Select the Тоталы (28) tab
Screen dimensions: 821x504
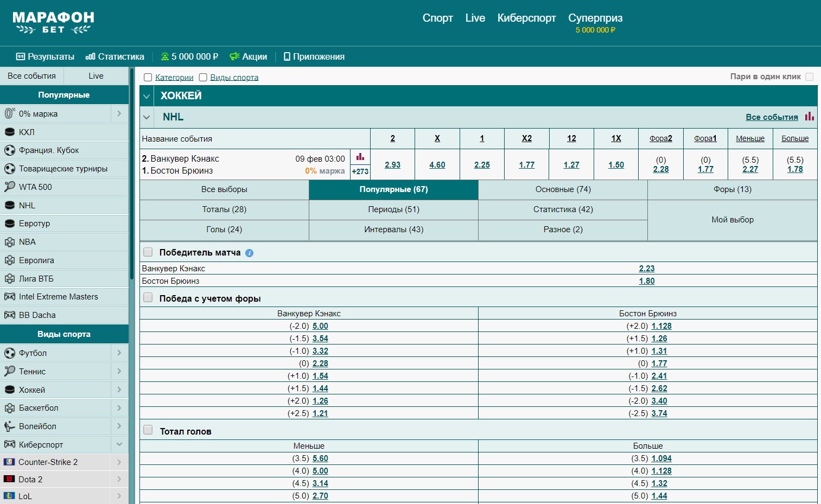[224, 209]
